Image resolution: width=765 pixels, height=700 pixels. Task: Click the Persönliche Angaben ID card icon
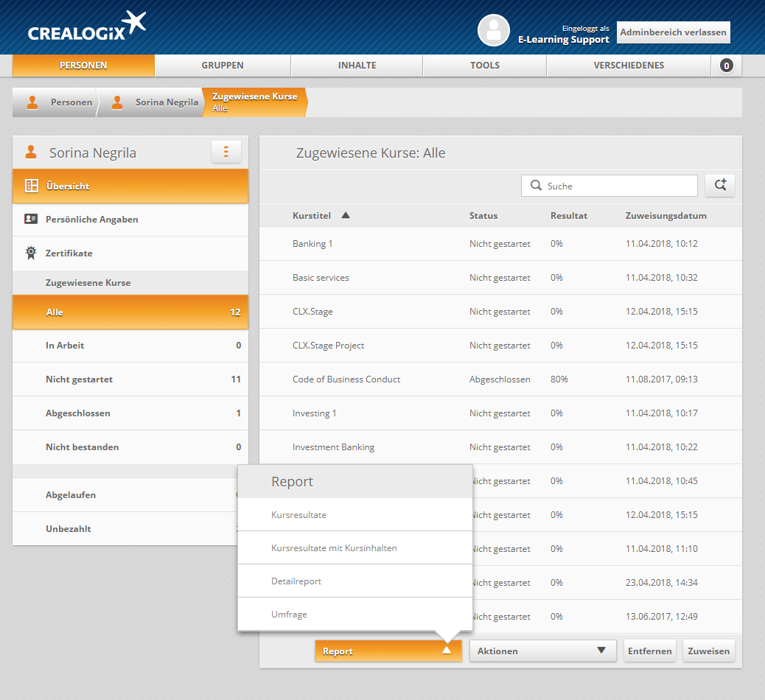(31, 219)
